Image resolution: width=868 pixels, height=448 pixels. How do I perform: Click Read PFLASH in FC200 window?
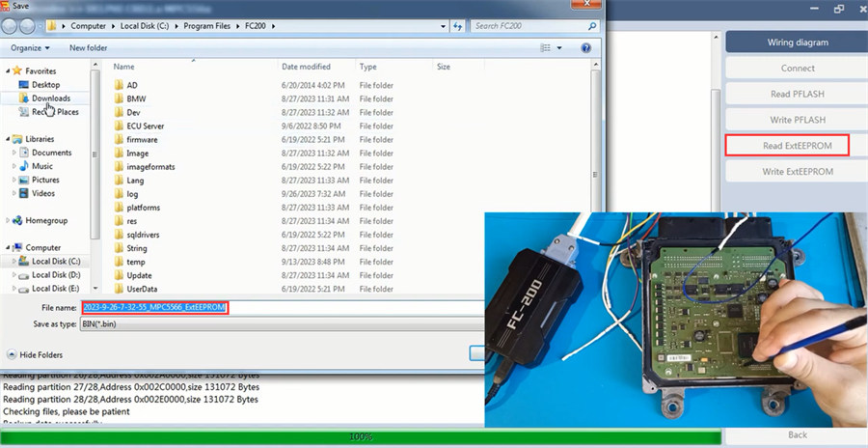[798, 94]
